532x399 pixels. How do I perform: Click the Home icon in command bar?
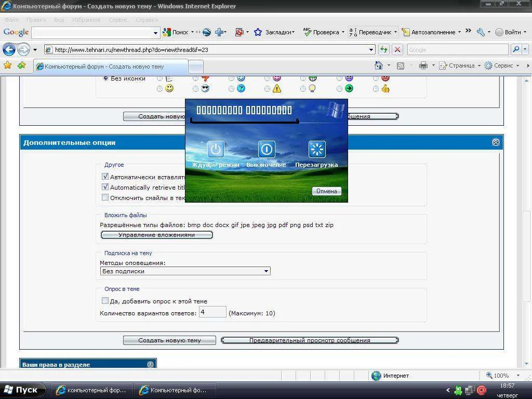click(x=379, y=65)
